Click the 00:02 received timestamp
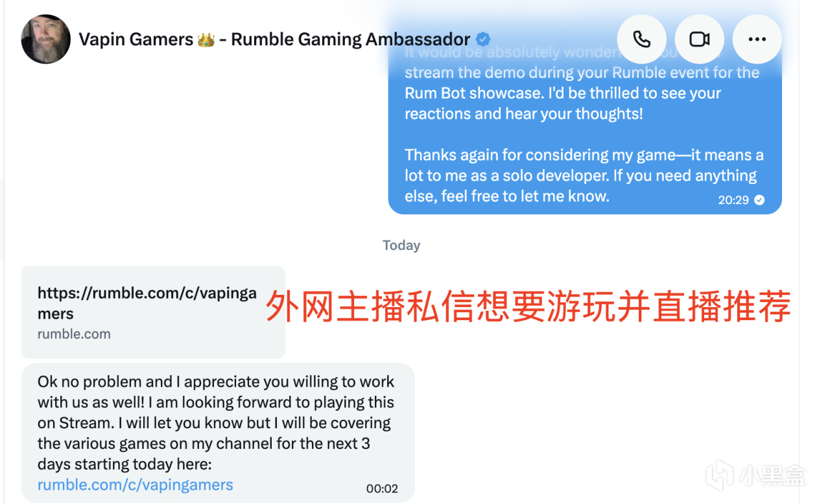Image resolution: width=830 pixels, height=504 pixels. [x=382, y=488]
